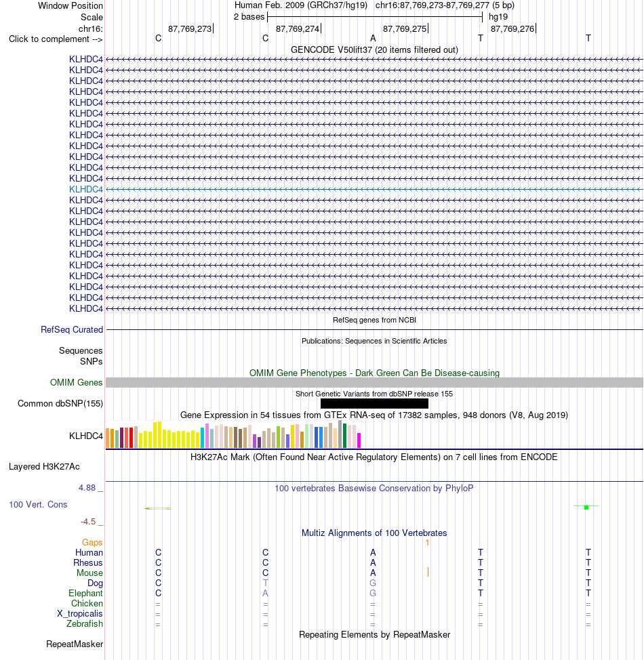644x660 pixels.
Task: Click the "Human" species label
Action: 89,553
